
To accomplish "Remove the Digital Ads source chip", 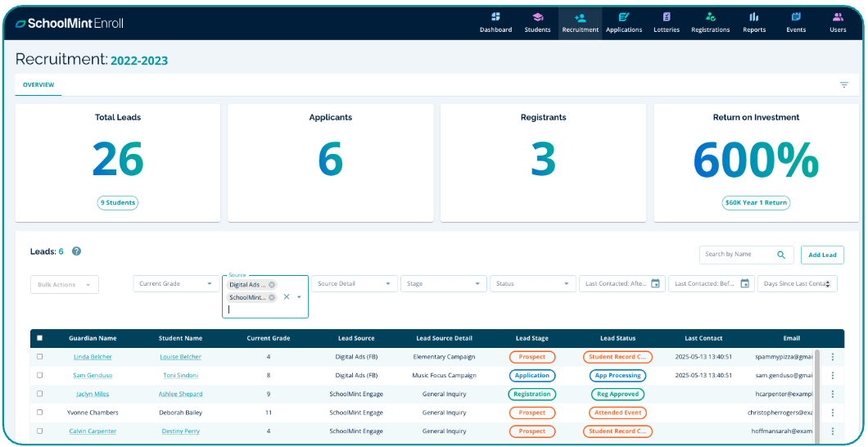I will tap(272, 285).
